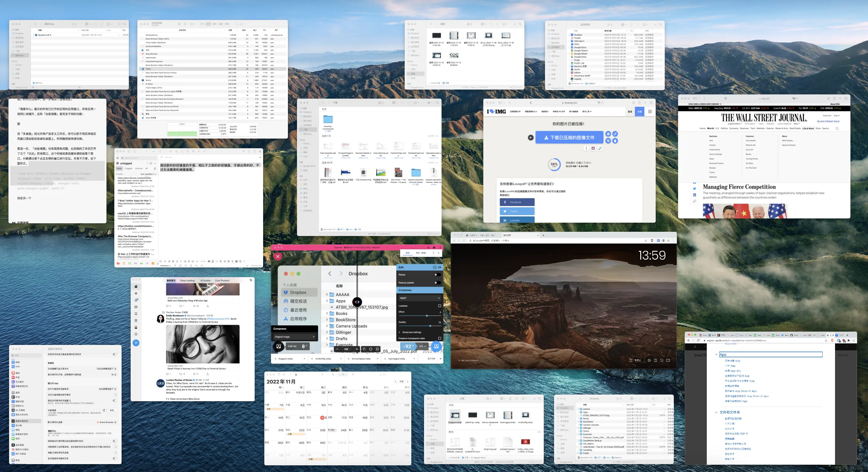Click the delete trash icon on iLoveIMG

615,141
